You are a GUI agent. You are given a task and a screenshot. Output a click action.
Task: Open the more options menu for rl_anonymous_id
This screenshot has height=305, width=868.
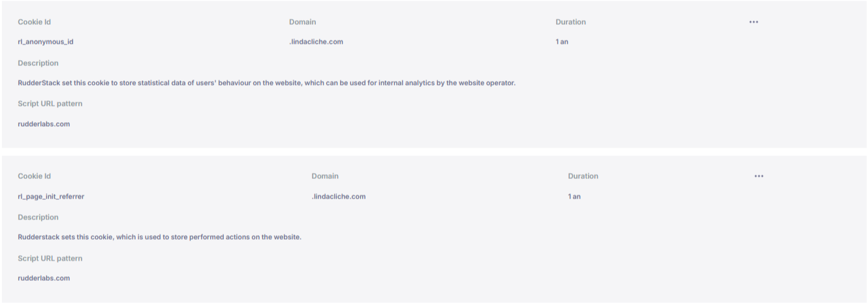754,22
